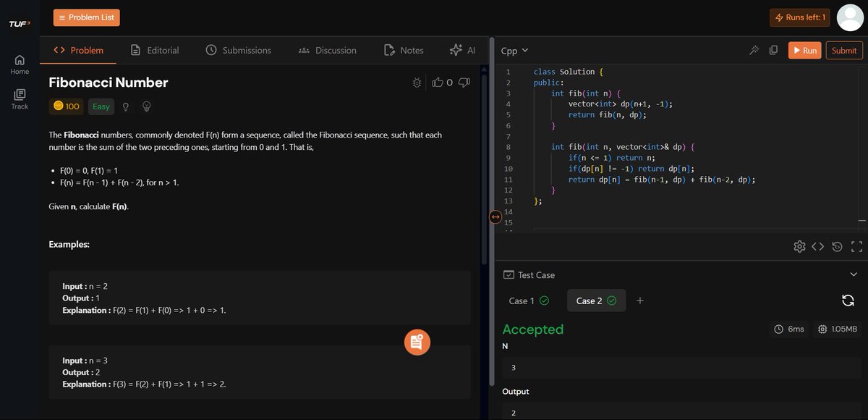The width and height of the screenshot is (868, 420).
Task: Like the problem with thumbs up
Action: (x=438, y=83)
